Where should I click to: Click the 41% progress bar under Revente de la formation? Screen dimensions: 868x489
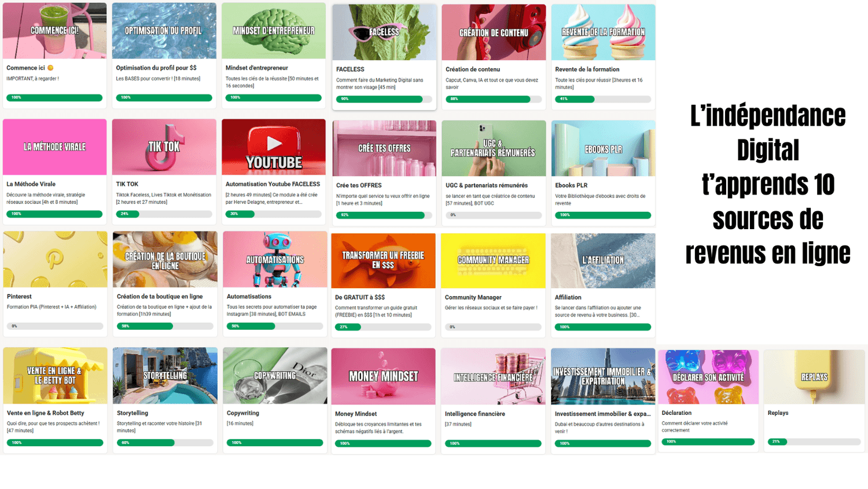[603, 99]
